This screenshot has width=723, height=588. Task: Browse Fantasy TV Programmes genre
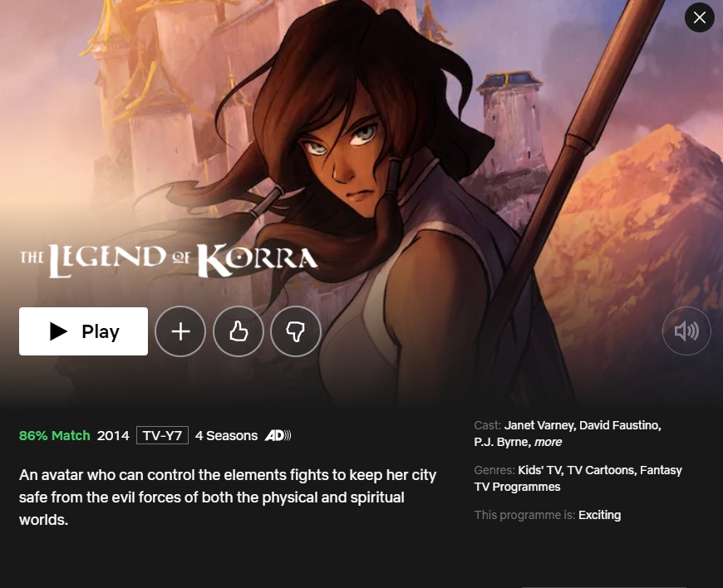pos(578,478)
